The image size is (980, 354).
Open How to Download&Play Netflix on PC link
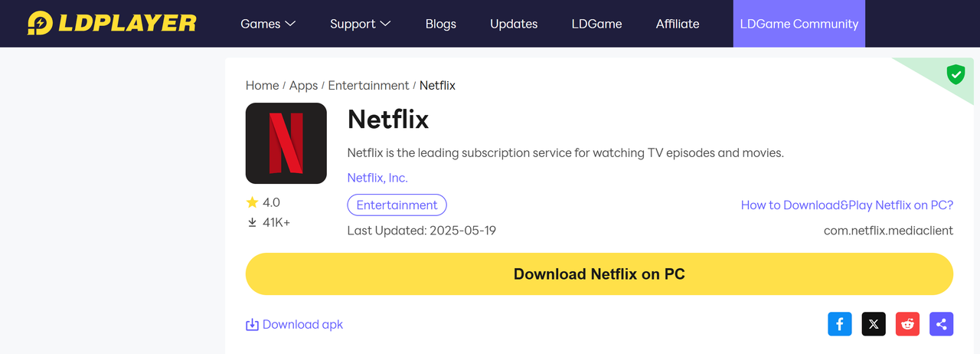[847, 205]
